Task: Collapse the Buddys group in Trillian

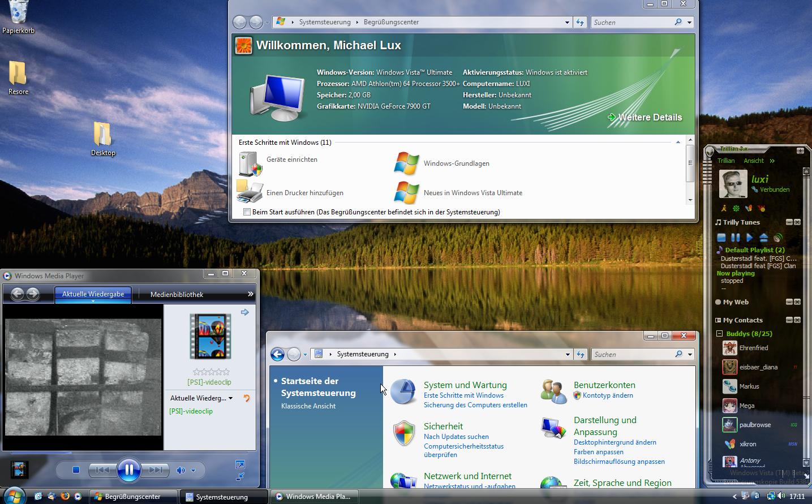Action: 719,334
